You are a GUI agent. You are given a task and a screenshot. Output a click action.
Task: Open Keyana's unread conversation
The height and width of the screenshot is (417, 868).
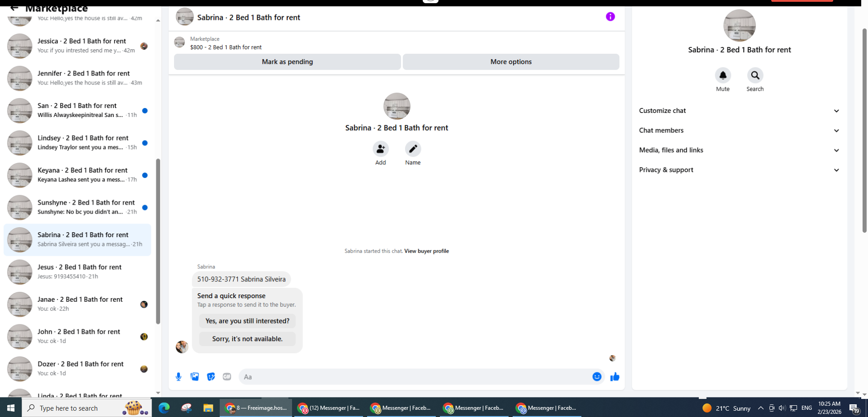(77, 175)
